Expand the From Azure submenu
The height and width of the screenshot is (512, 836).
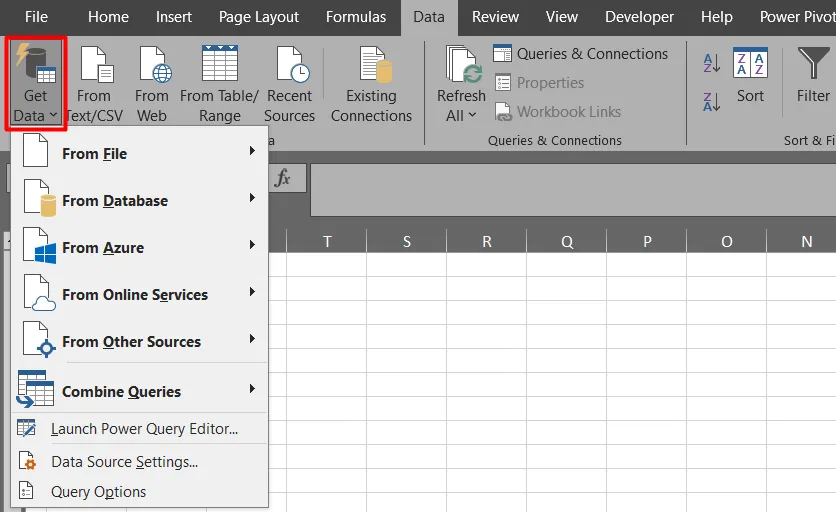point(139,247)
